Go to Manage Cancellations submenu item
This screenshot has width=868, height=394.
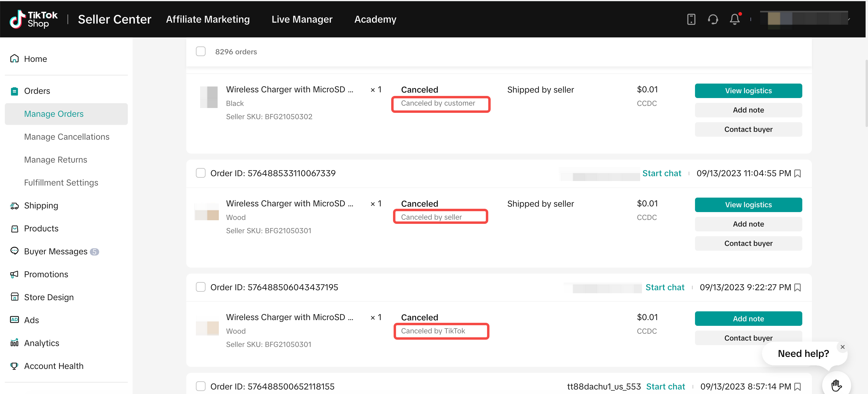[67, 137]
